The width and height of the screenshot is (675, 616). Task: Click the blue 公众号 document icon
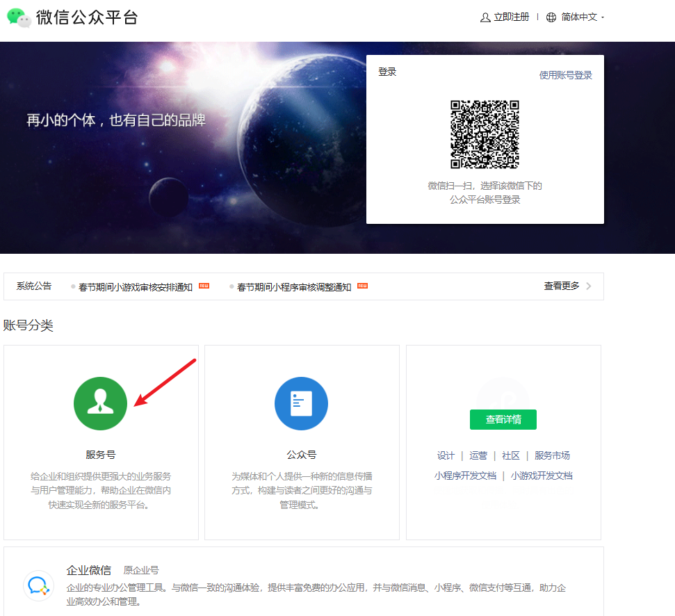(301, 404)
